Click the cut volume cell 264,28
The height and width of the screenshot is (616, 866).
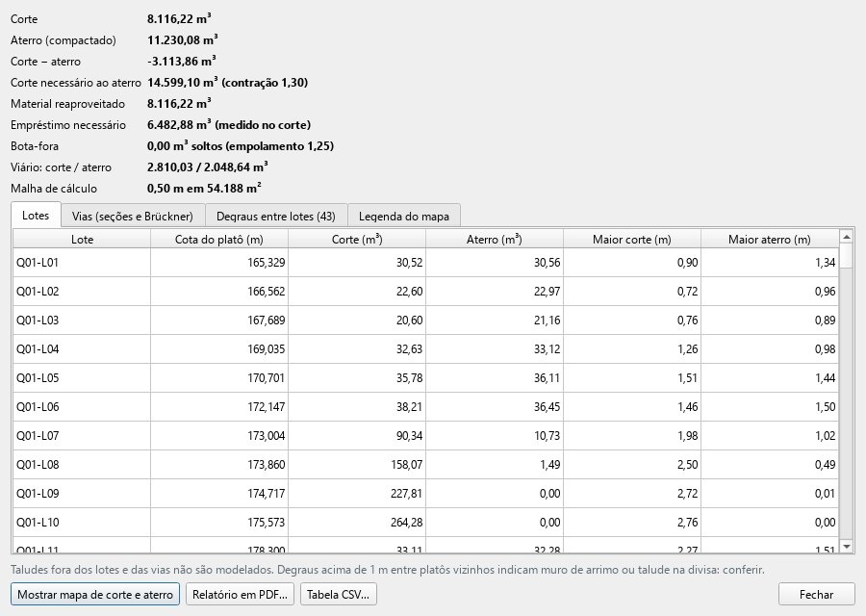tap(357, 522)
